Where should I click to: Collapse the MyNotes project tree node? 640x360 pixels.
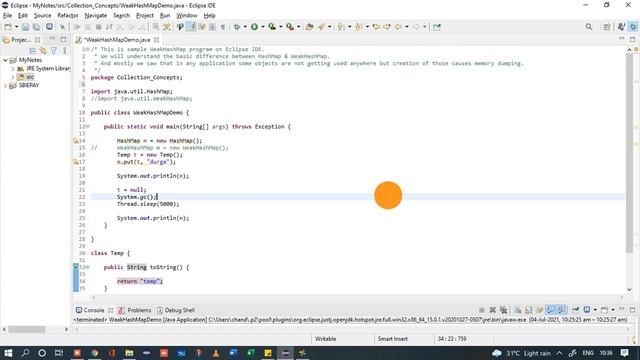5,60
